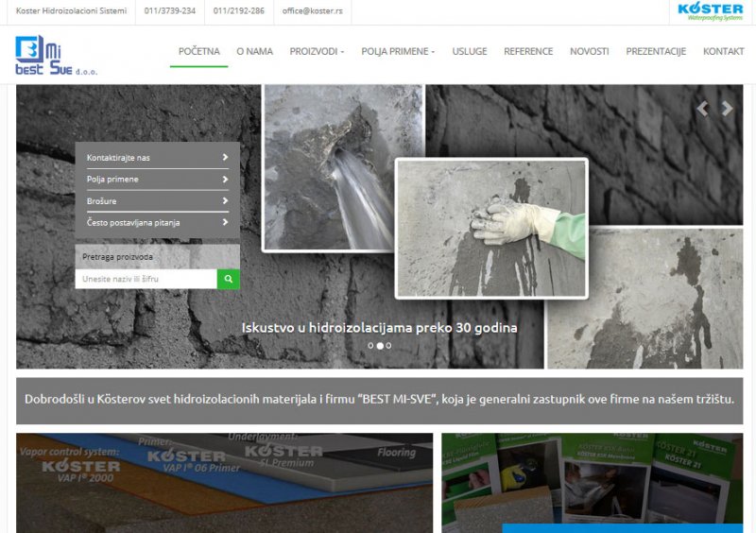Image resolution: width=756 pixels, height=533 pixels.
Task: Click the chevron beside Brošure
Action: click(x=225, y=201)
